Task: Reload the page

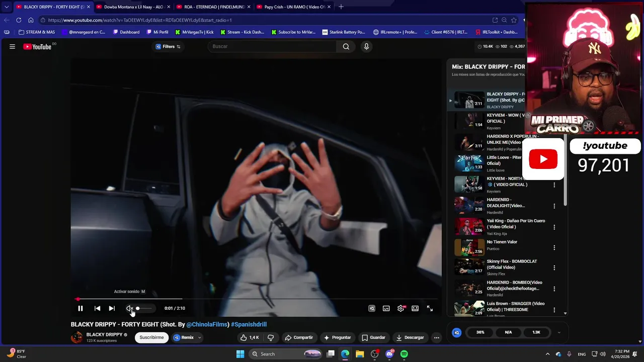Action: [19, 20]
